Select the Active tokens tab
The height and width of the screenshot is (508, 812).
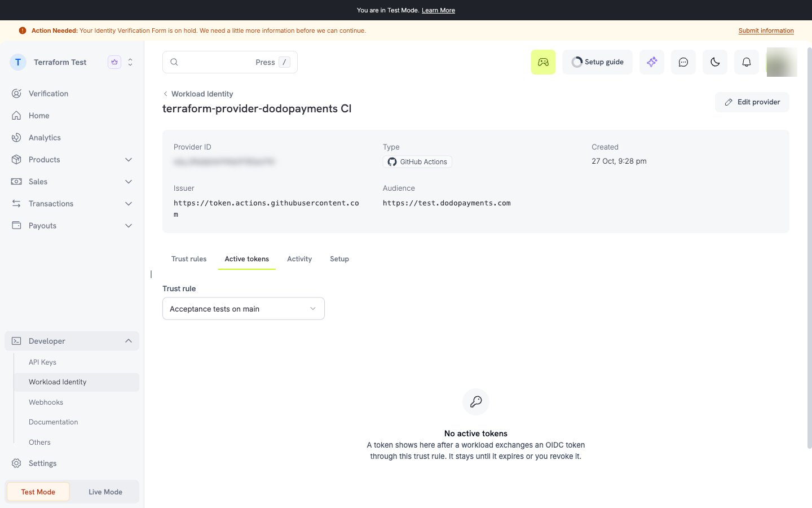point(247,259)
